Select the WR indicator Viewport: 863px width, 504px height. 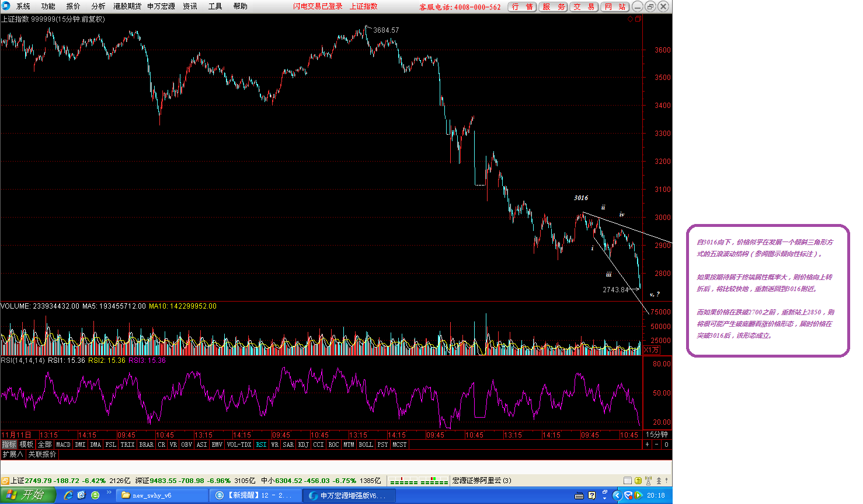pyautogui.click(x=274, y=444)
